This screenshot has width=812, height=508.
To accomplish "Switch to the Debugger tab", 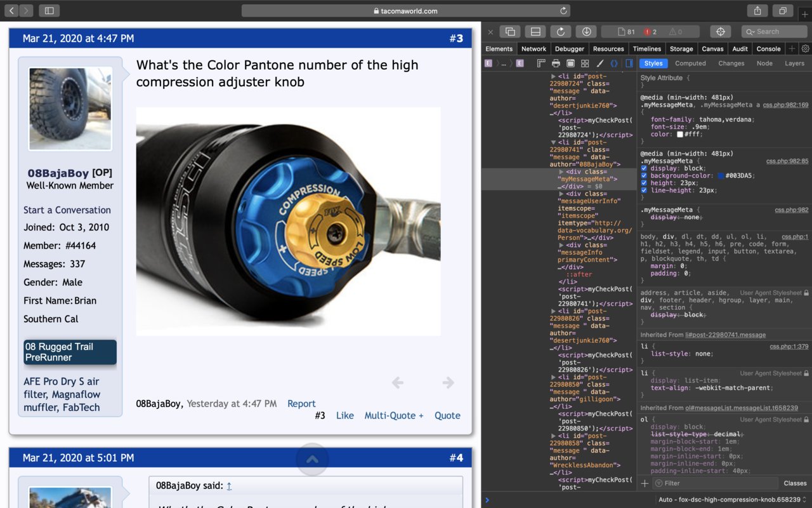I will click(x=569, y=49).
